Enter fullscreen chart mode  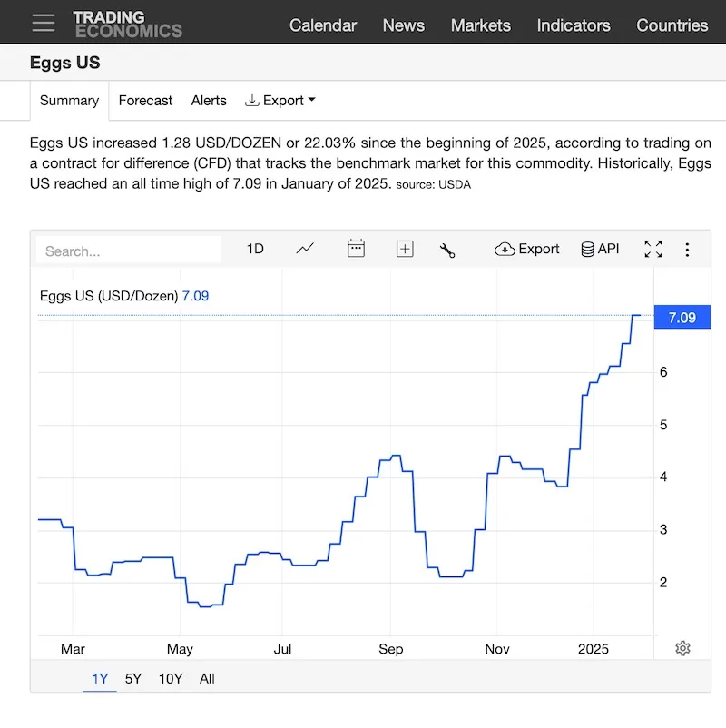(653, 249)
